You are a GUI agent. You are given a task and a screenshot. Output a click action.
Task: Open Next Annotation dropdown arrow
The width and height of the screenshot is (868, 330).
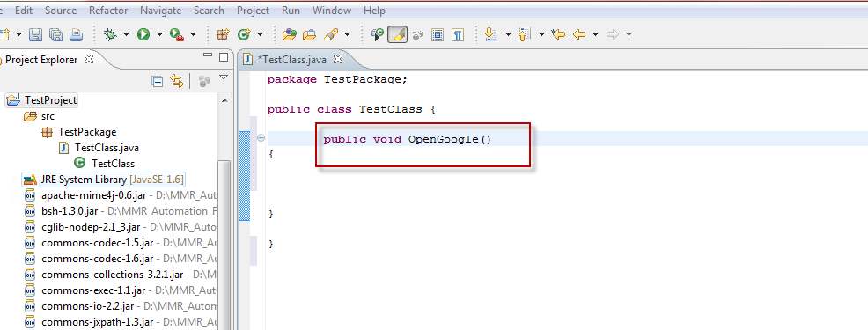point(508,35)
